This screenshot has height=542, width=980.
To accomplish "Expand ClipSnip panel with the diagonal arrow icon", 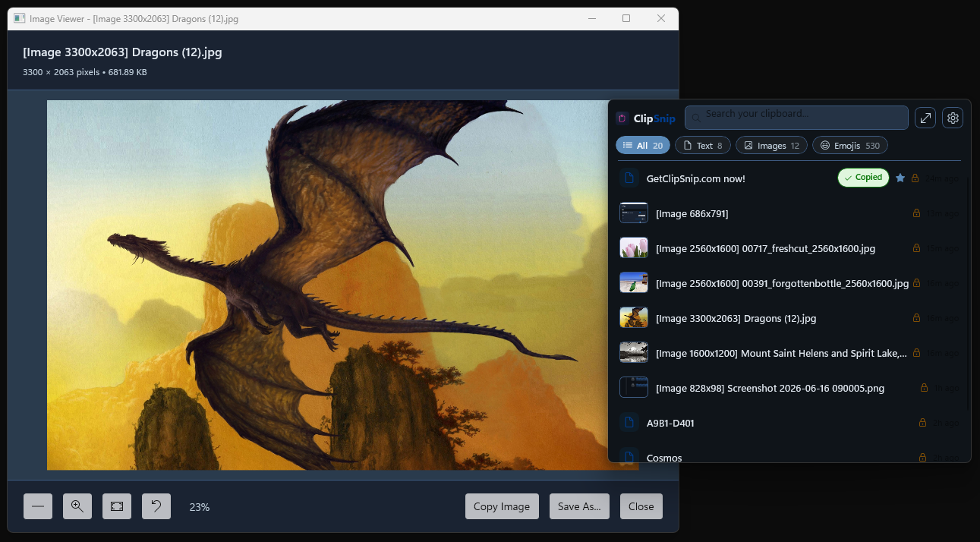I will click(x=925, y=118).
